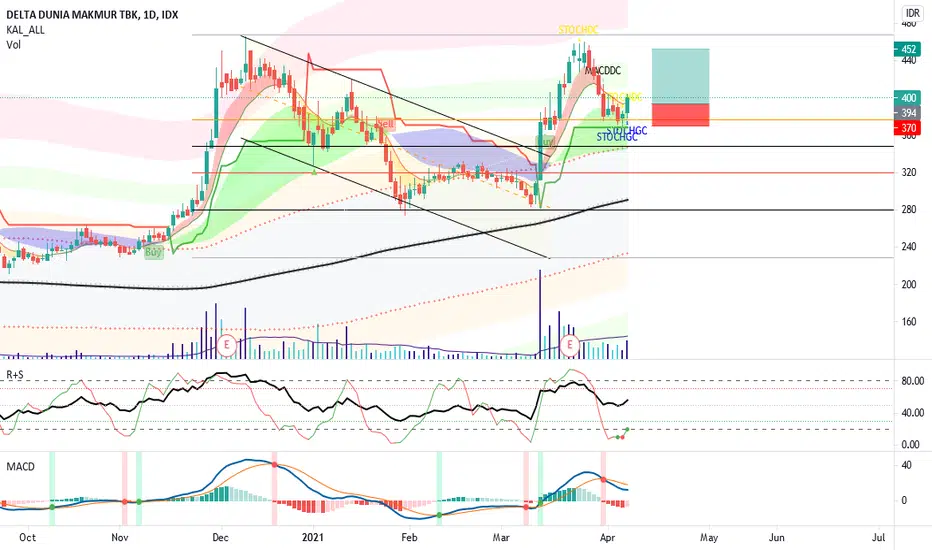
Task: Click the 80.00 level on R+S axis
Action: point(912,381)
